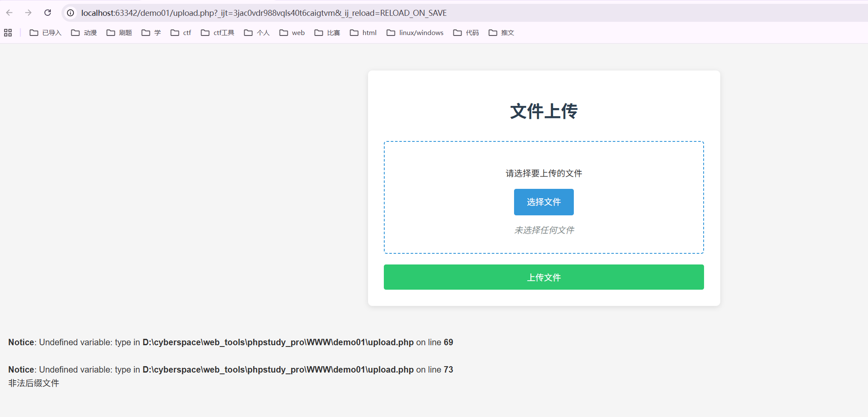Submit with the green 上传文件 button
Image resolution: width=868 pixels, height=417 pixels.
point(544,277)
